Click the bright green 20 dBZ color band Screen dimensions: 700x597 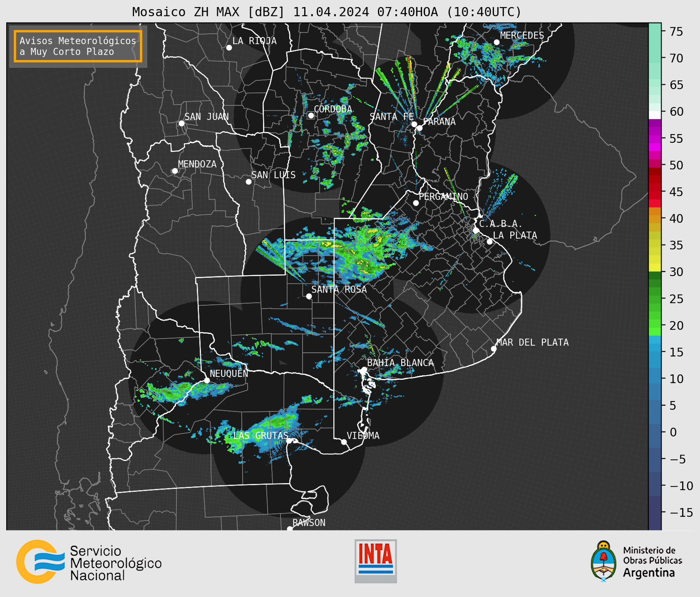[655, 324]
